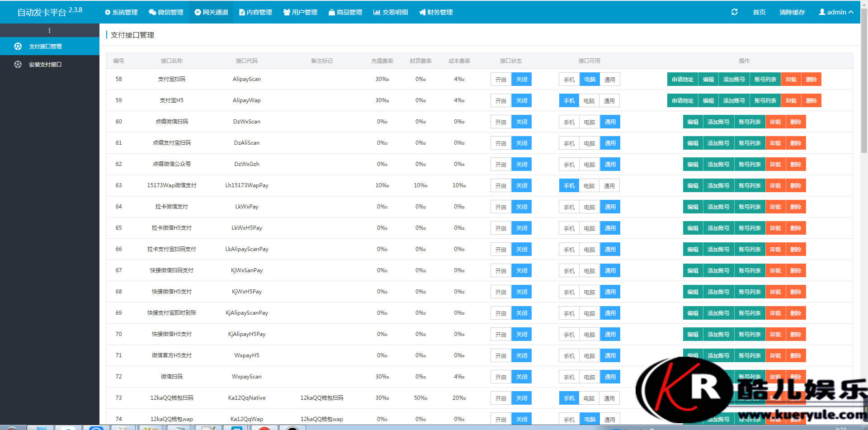Open the 内容管理 menu
This screenshot has width=868, height=430.
(255, 12)
